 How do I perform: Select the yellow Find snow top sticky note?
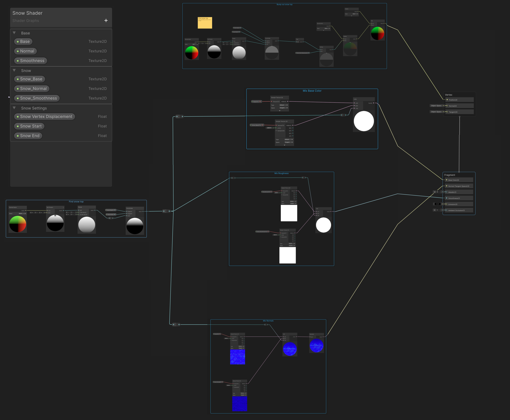tap(205, 23)
